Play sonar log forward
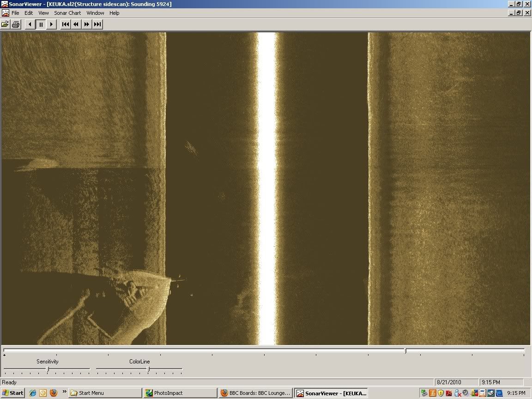The height and width of the screenshot is (399, 532). point(51,24)
